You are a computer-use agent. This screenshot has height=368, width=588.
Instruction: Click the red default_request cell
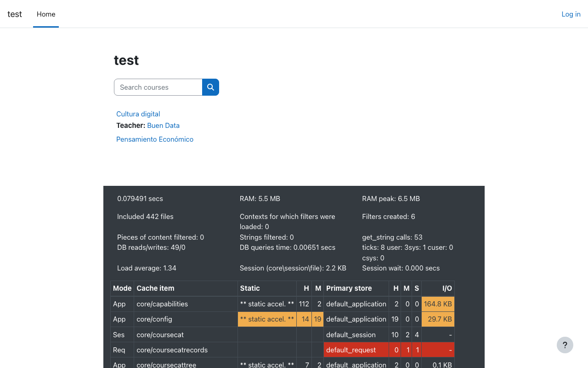point(351,350)
